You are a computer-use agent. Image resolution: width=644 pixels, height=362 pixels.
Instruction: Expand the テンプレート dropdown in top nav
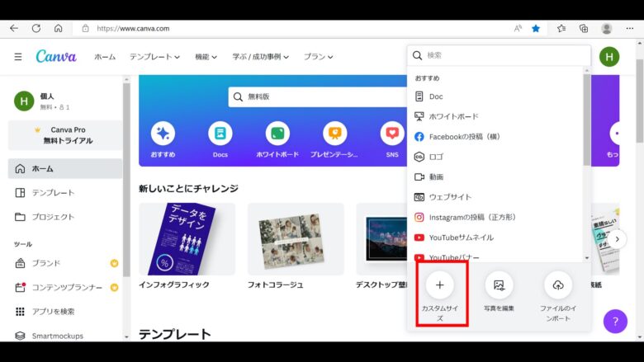(x=155, y=57)
